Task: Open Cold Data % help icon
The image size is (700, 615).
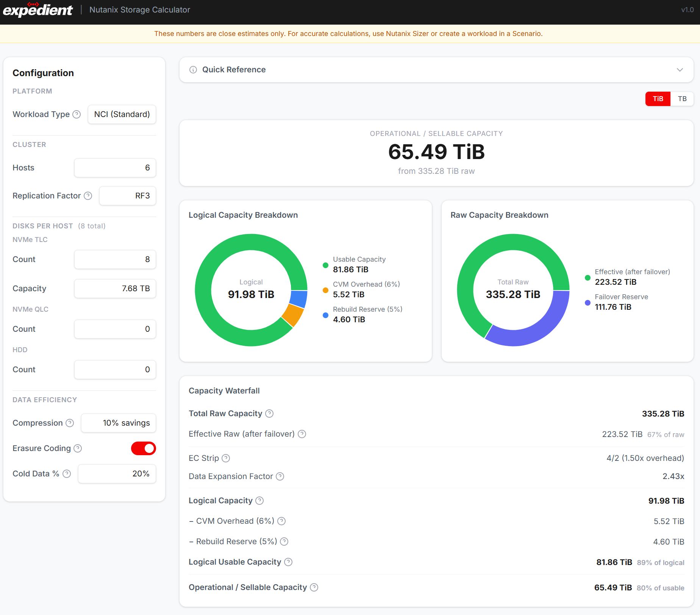Action: click(x=67, y=474)
